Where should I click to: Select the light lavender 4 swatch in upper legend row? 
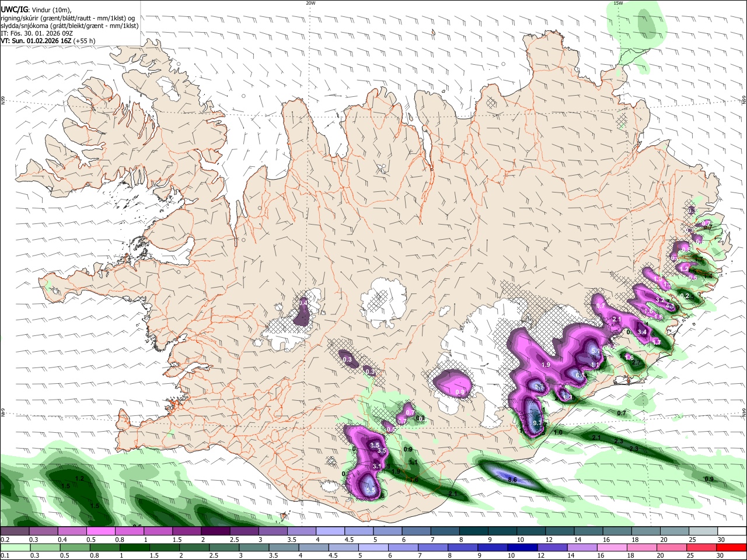point(329,531)
